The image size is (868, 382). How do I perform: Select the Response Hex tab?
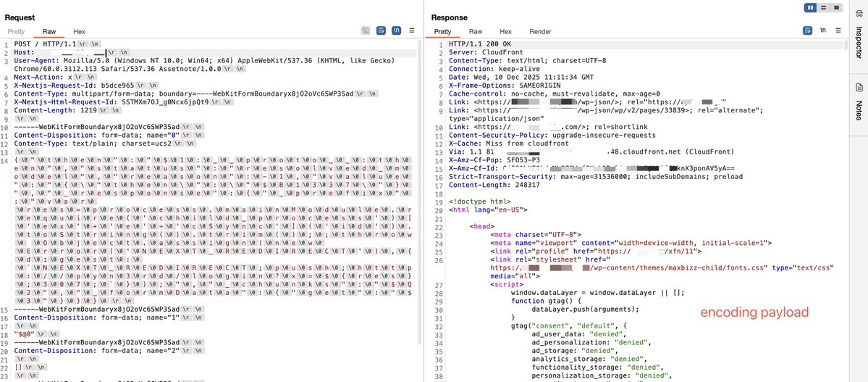(x=505, y=32)
